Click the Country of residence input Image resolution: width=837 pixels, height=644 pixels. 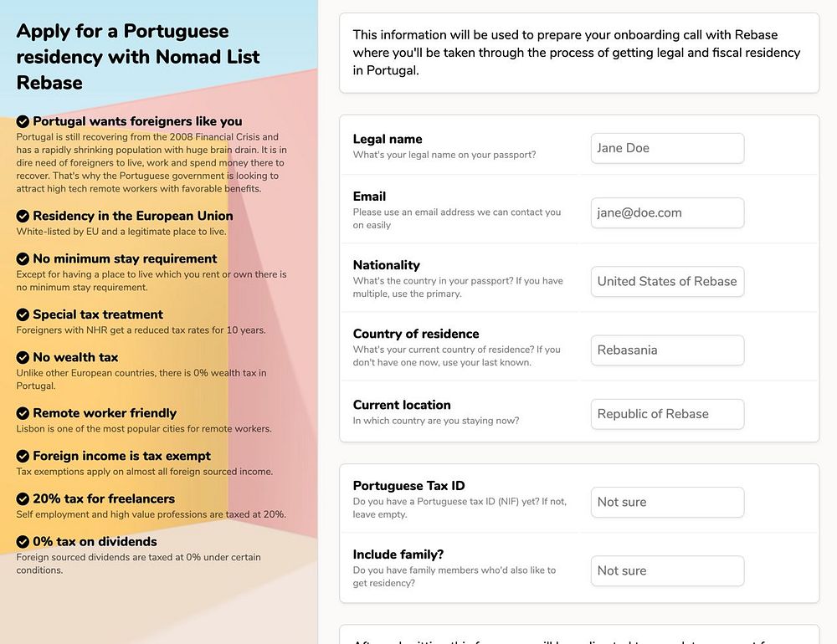667,350
